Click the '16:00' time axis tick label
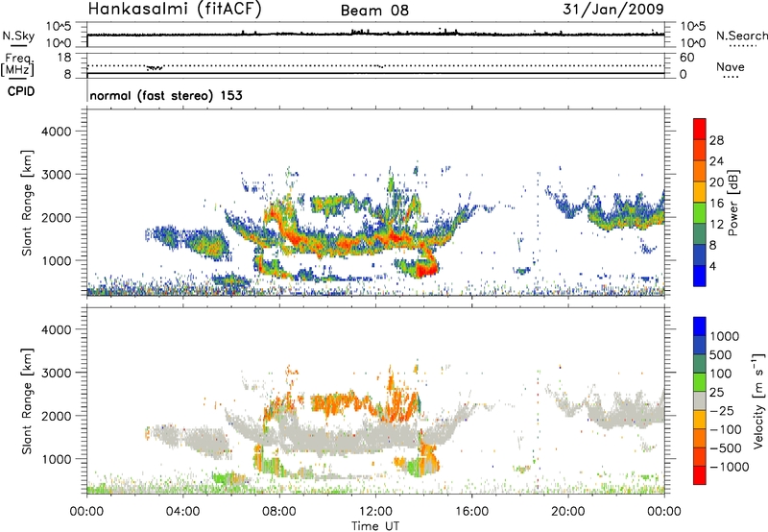Viewport: 768px width, 532px height. 471,512
